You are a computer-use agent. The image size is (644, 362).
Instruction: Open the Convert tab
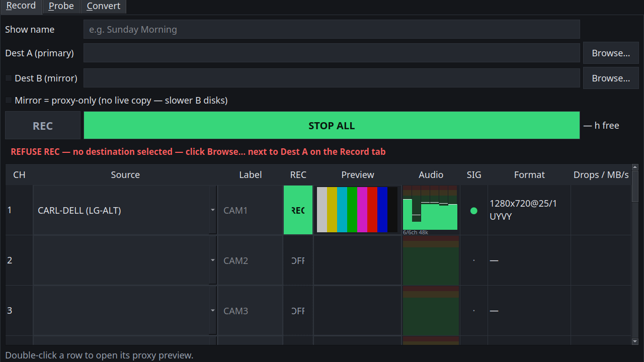pyautogui.click(x=104, y=6)
